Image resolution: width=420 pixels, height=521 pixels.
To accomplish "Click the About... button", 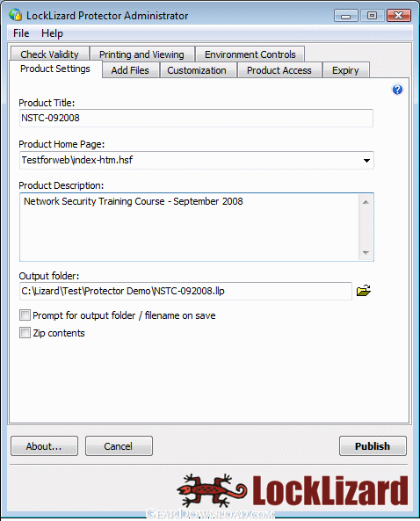I will tap(44, 446).
